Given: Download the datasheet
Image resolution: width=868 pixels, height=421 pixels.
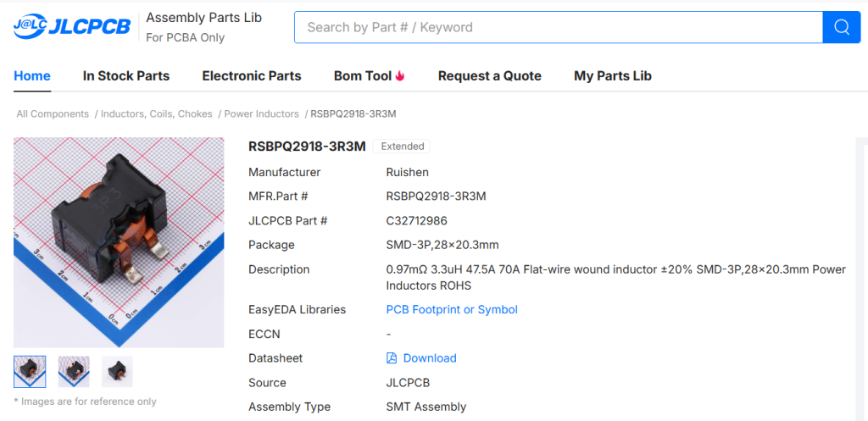Looking at the screenshot, I should pos(430,358).
